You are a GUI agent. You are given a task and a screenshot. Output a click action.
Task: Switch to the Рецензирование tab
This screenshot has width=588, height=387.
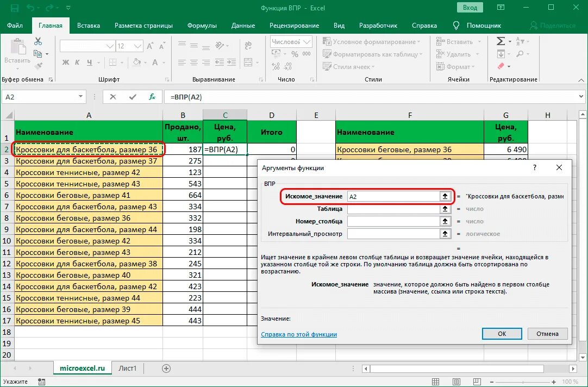point(295,26)
